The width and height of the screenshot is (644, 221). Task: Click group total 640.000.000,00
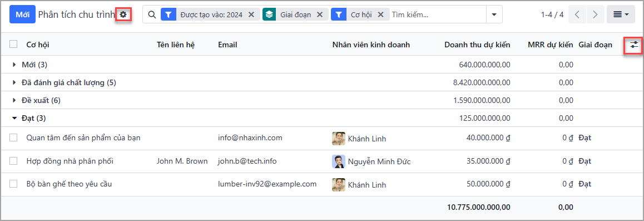click(484, 65)
